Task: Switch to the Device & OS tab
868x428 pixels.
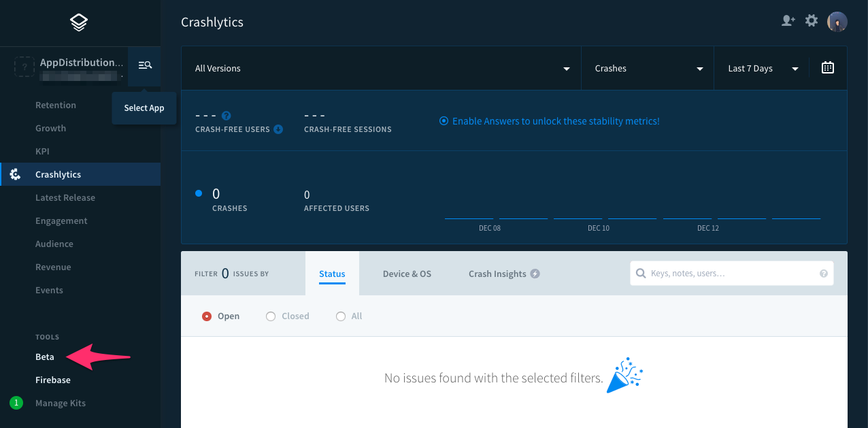Action: point(407,274)
